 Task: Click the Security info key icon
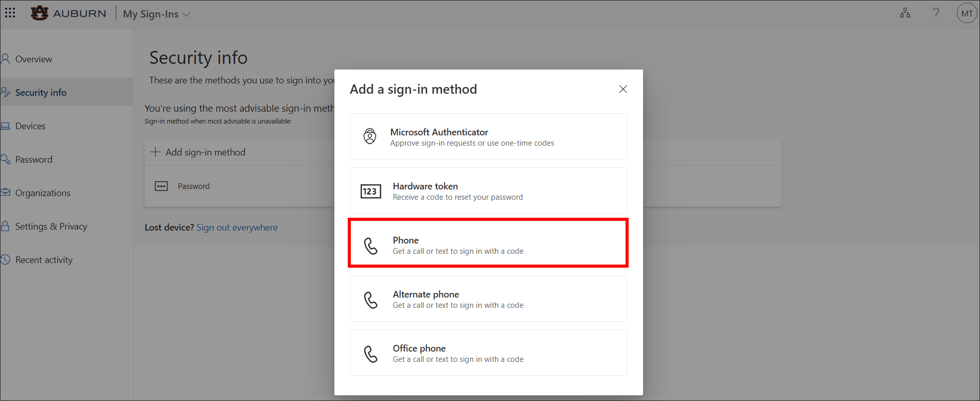5,92
